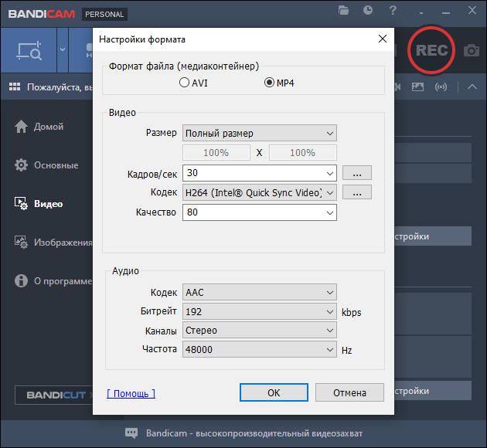The width and height of the screenshot is (487, 448).
Task: Click the image settings icon in the sidebar
Action: click(21, 243)
